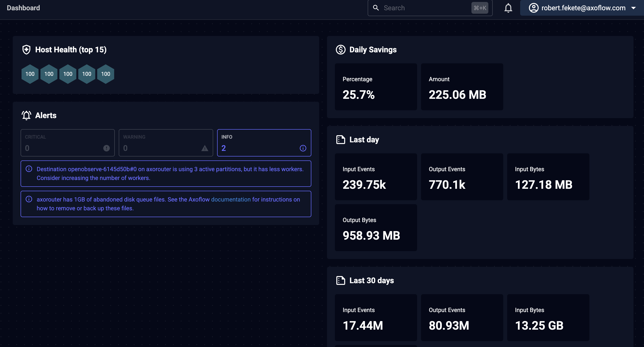Click the Alerts bell icon

tap(26, 115)
